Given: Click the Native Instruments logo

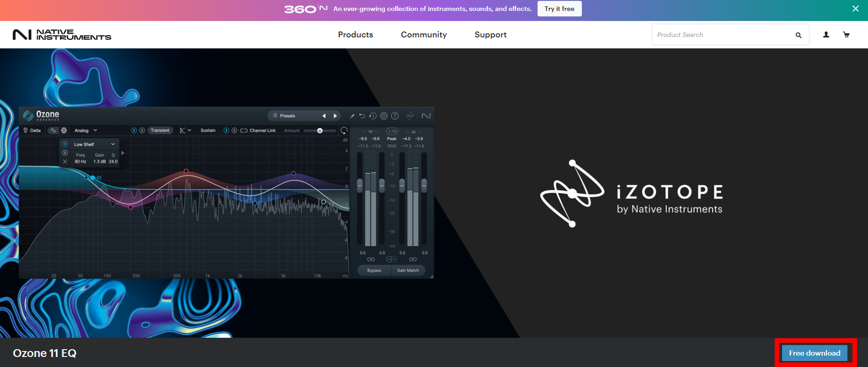Looking at the screenshot, I should click(x=62, y=35).
